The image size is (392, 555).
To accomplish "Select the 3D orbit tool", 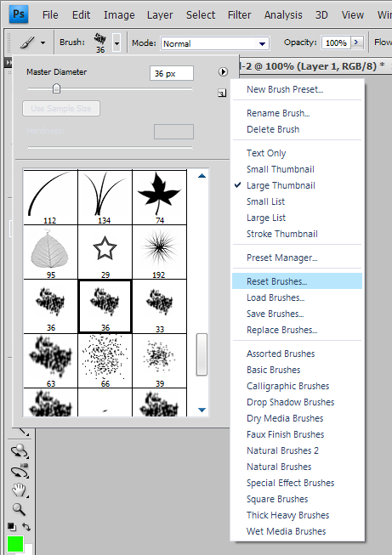I will (20, 471).
